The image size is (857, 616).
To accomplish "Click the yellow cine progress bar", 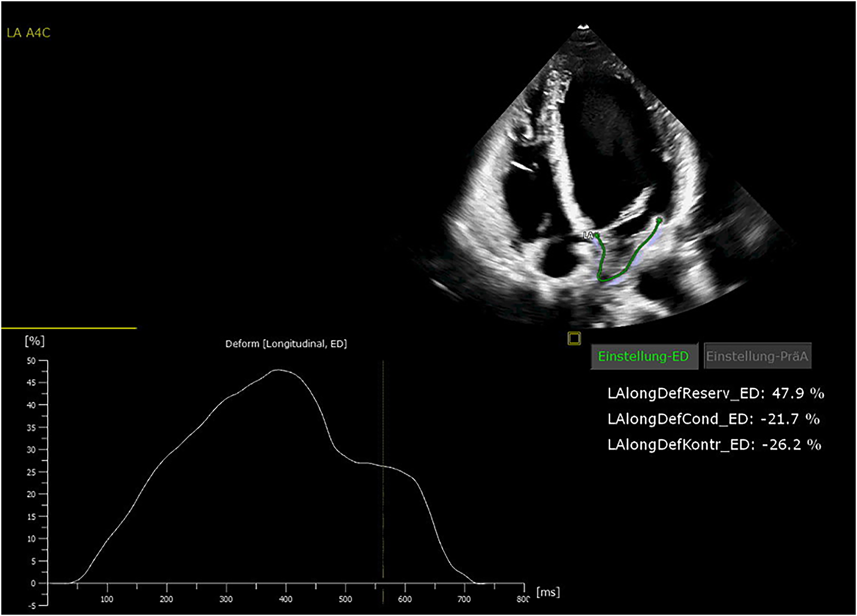I will (68, 329).
